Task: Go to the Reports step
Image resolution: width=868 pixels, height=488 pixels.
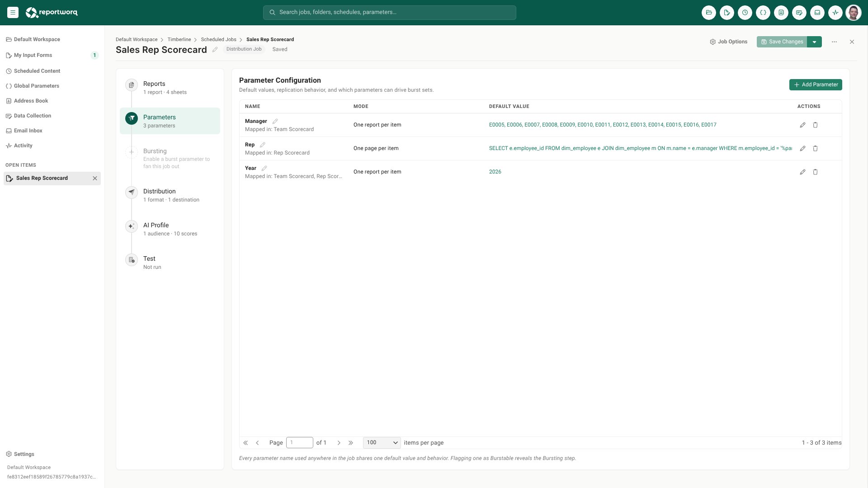Action: pos(170,88)
